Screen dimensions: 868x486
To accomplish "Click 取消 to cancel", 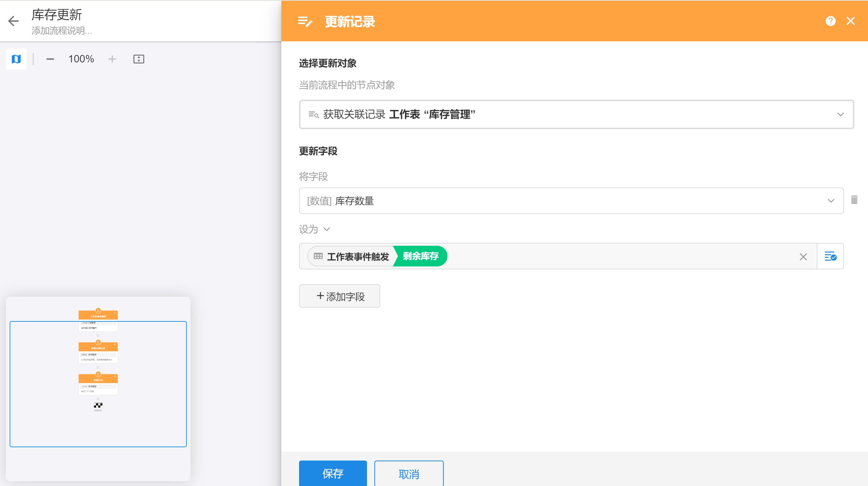I will coord(409,473).
